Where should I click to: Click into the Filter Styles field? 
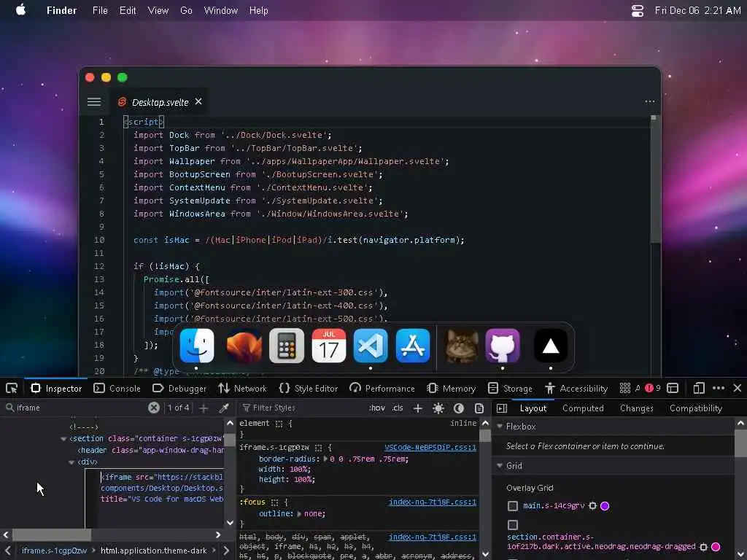(x=305, y=408)
